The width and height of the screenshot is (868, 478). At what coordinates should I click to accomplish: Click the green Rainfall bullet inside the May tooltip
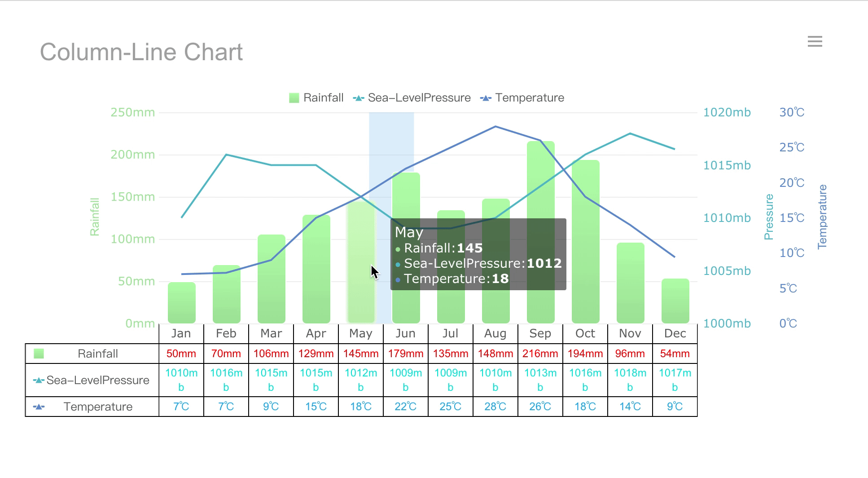pos(398,248)
